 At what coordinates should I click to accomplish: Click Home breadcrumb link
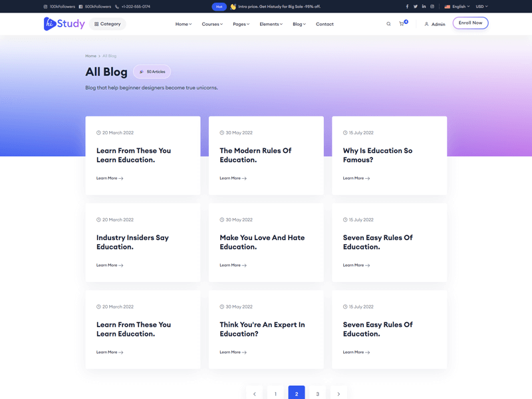[90, 56]
